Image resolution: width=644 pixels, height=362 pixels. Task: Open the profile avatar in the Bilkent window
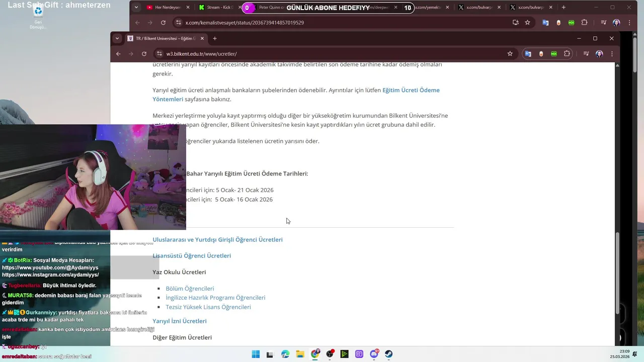[x=599, y=54]
